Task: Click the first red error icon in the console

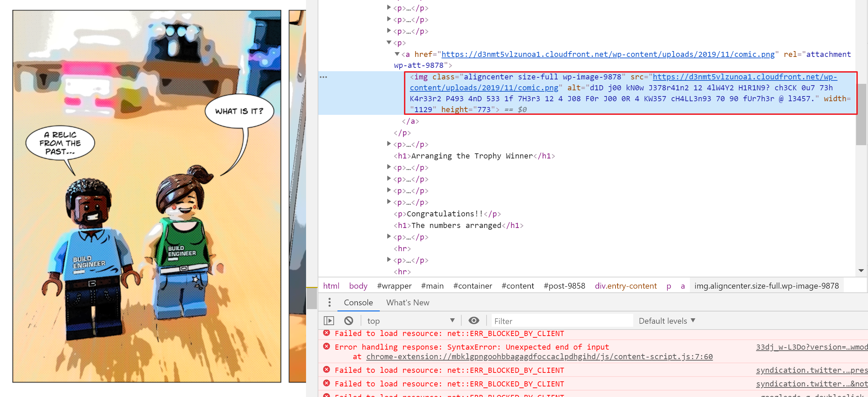Action: 327,333
